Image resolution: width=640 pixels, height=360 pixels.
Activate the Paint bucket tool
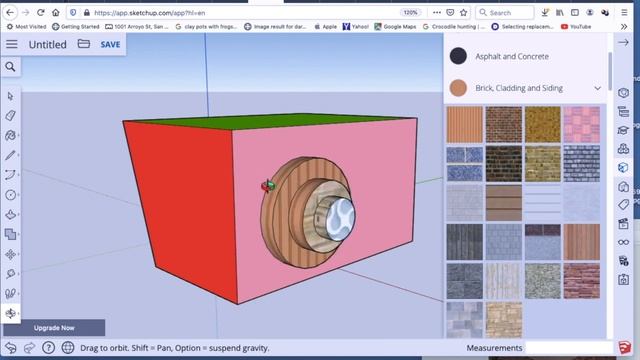[11, 136]
